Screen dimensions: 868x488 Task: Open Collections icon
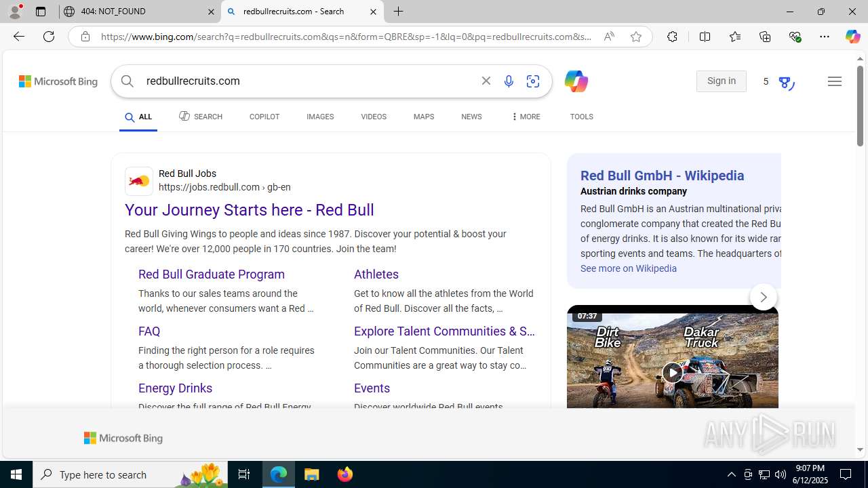point(765,37)
